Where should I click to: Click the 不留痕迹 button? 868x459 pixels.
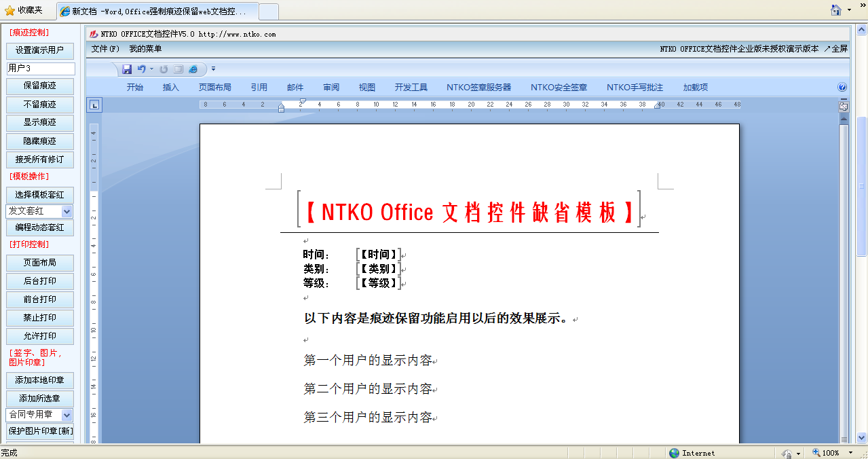40,105
